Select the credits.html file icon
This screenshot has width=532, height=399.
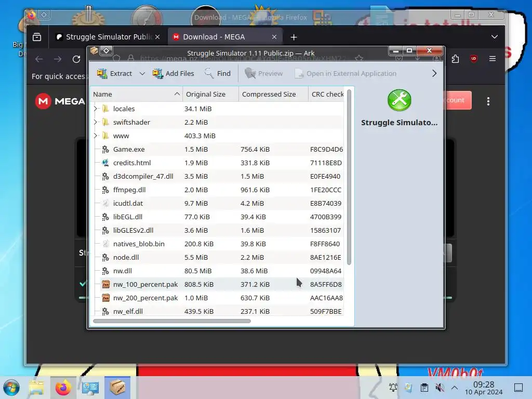tap(105, 163)
